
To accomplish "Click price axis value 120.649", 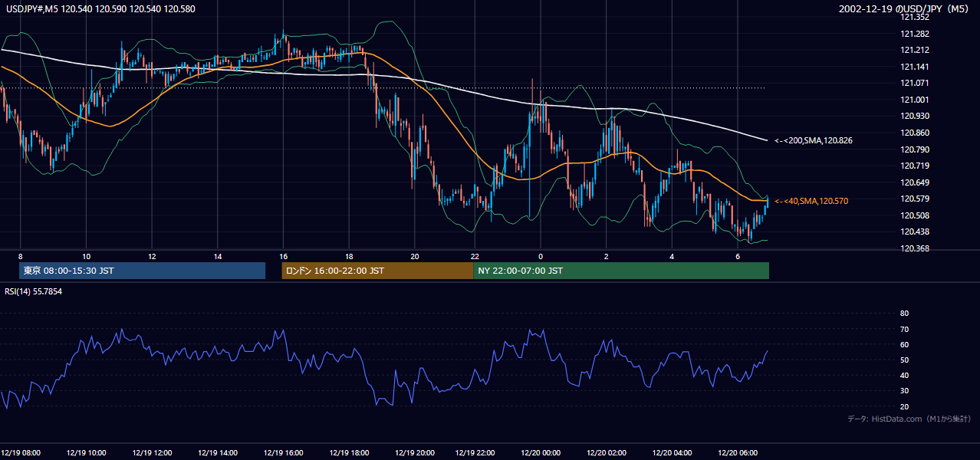I will tap(916, 182).
